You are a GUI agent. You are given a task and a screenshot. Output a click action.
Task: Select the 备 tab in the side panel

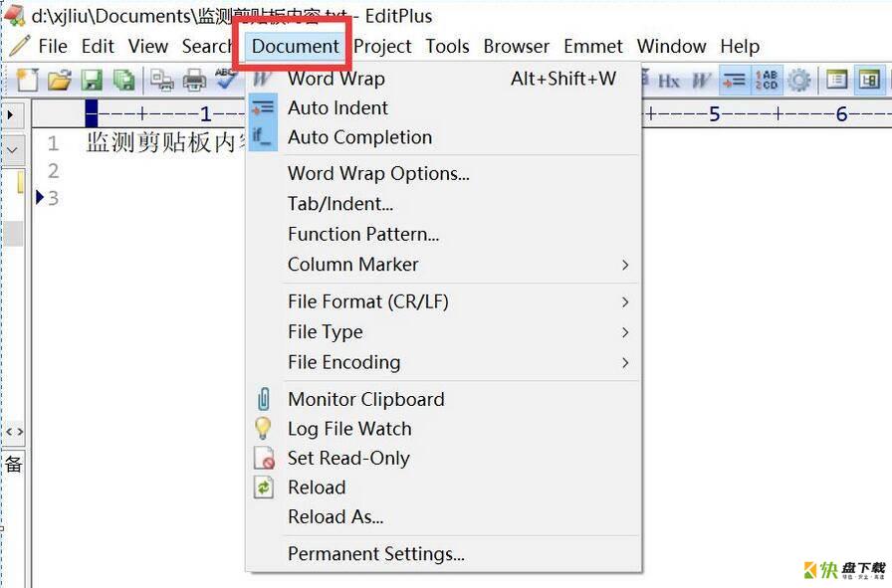13,465
